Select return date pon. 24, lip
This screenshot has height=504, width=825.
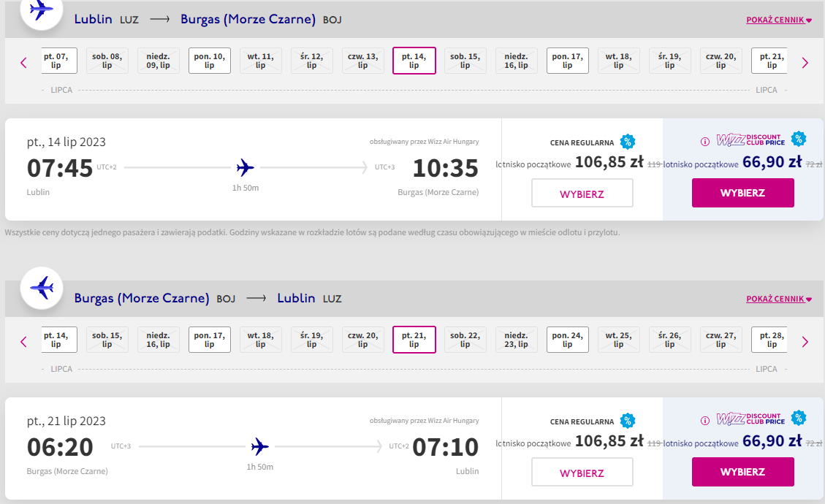[x=567, y=340]
